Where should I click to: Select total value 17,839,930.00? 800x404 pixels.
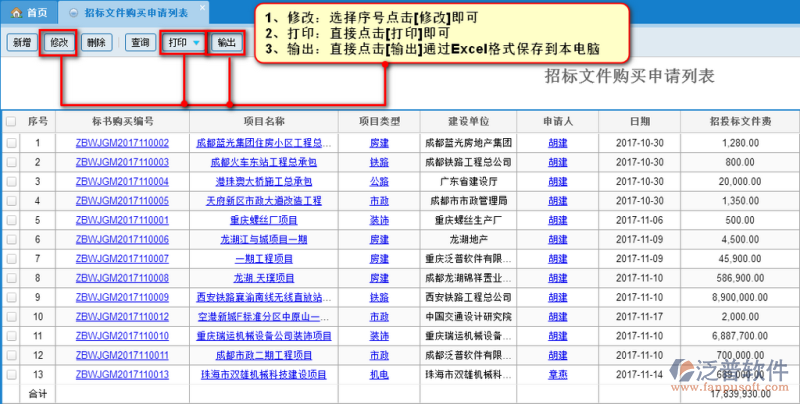741,394
